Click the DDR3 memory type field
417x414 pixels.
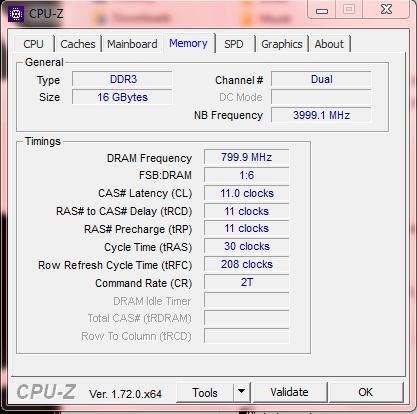pos(122,79)
